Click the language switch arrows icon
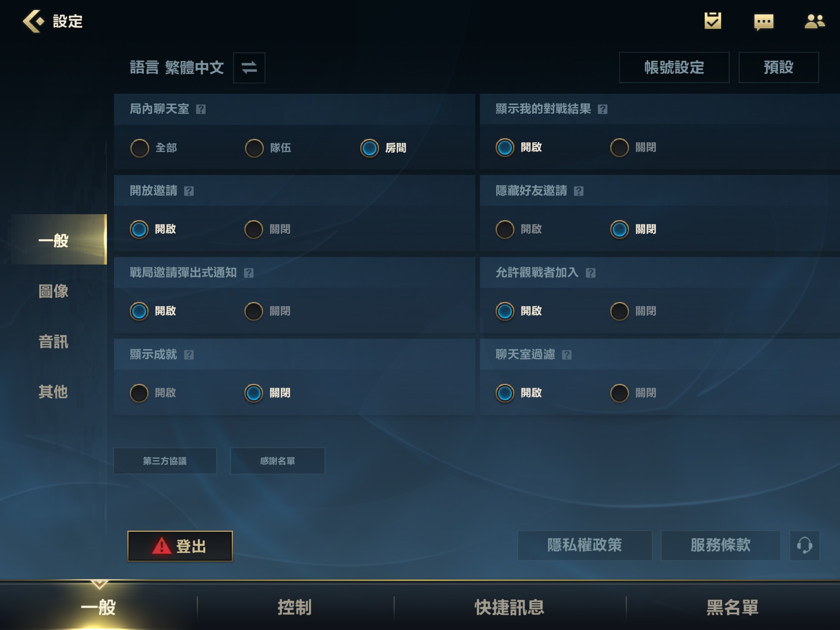 [249, 68]
